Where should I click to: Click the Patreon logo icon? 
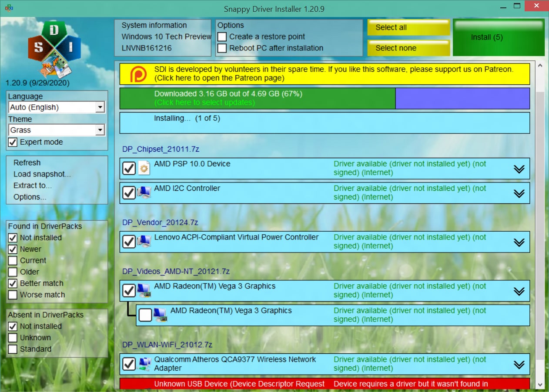pos(139,74)
